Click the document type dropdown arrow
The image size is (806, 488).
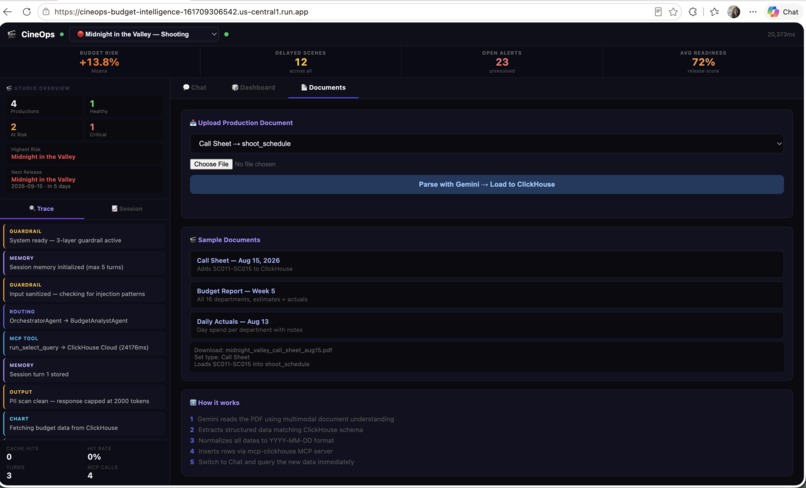[x=779, y=143]
